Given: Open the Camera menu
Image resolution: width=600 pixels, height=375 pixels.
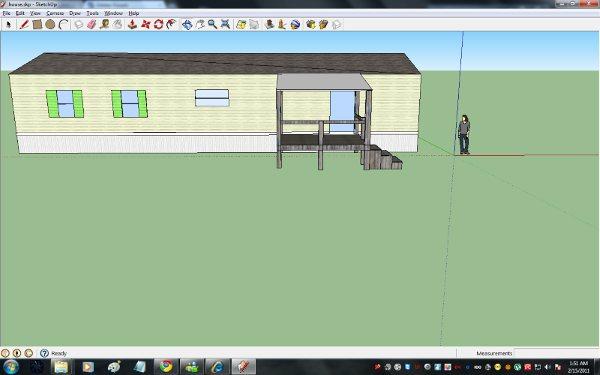Looking at the screenshot, I should [55, 13].
